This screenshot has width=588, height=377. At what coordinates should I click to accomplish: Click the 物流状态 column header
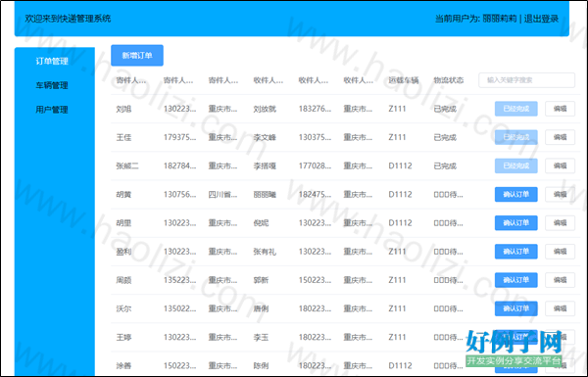click(x=449, y=80)
